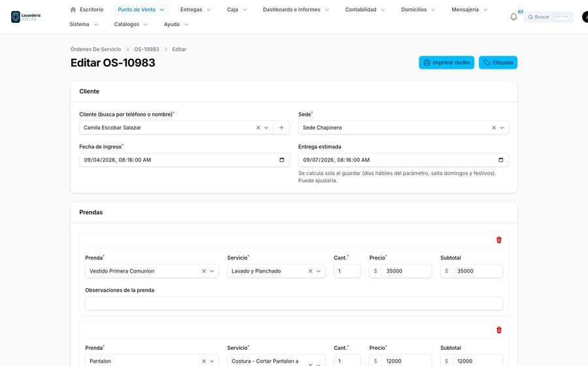588x366 pixels.
Task: Click Precio field showing 12000
Action: [x=400, y=361]
